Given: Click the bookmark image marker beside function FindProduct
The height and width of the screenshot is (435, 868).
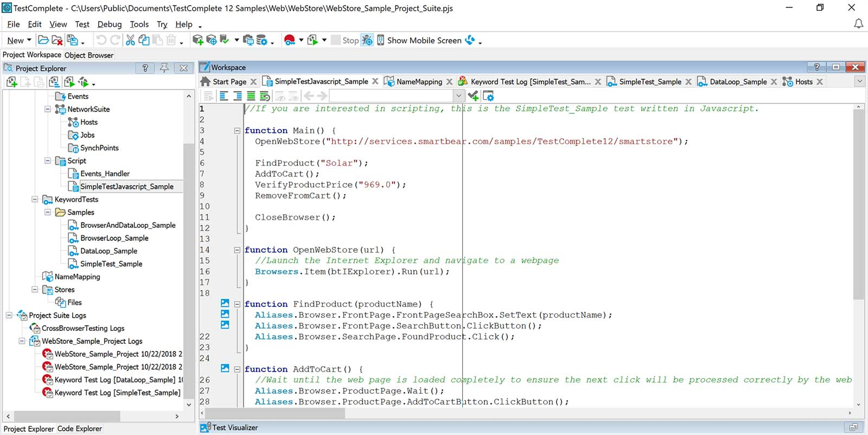Looking at the screenshot, I should pos(225,303).
